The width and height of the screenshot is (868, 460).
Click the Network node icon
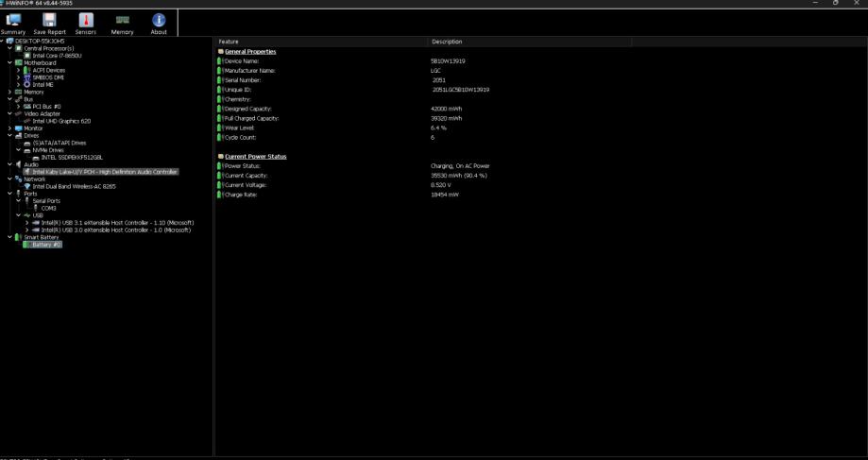pos(19,179)
